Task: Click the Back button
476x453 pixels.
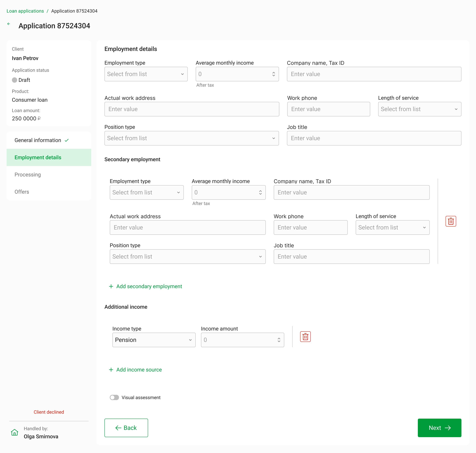Action: pyautogui.click(x=126, y=428)
